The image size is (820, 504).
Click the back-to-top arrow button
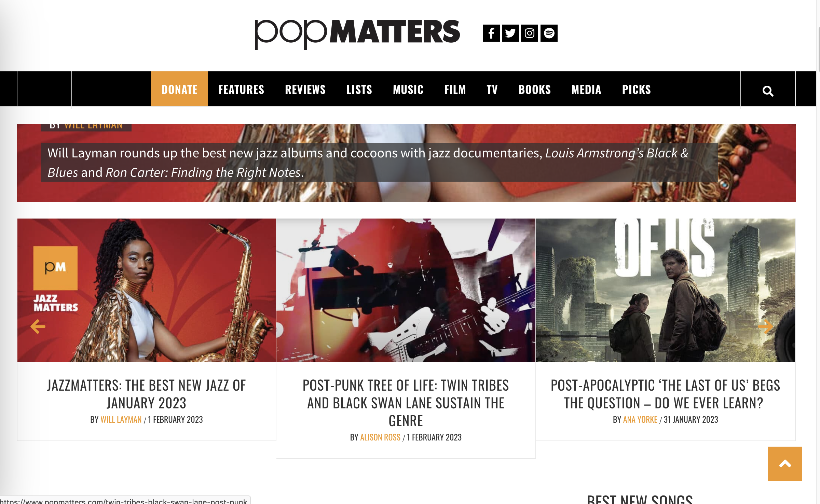click(785, 463)
